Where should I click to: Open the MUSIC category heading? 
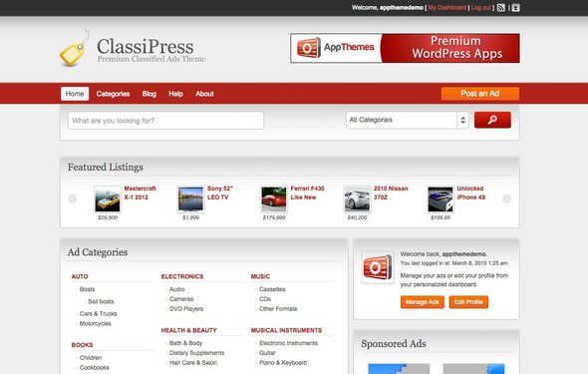tap(261, 276)
